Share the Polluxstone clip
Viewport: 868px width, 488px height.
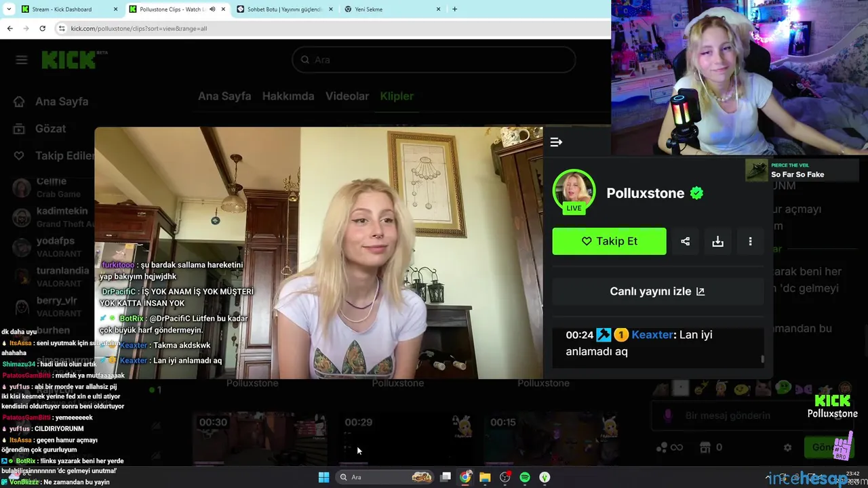(685, 241)
